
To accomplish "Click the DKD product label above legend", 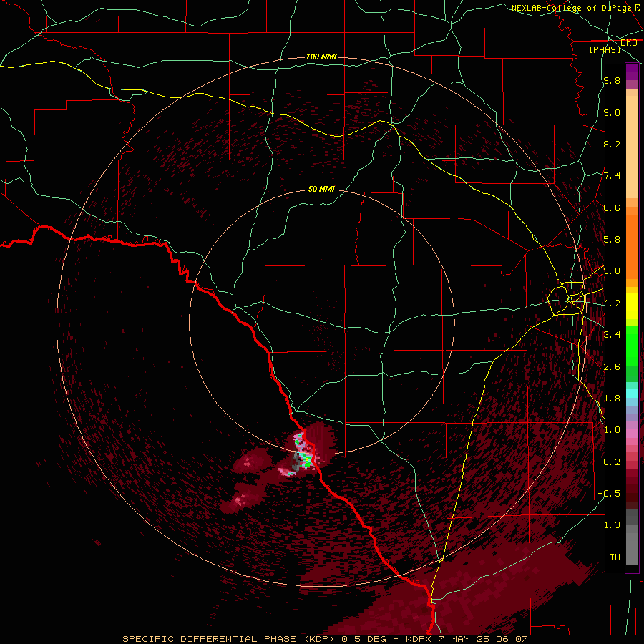I will click(x=628, y=43).
